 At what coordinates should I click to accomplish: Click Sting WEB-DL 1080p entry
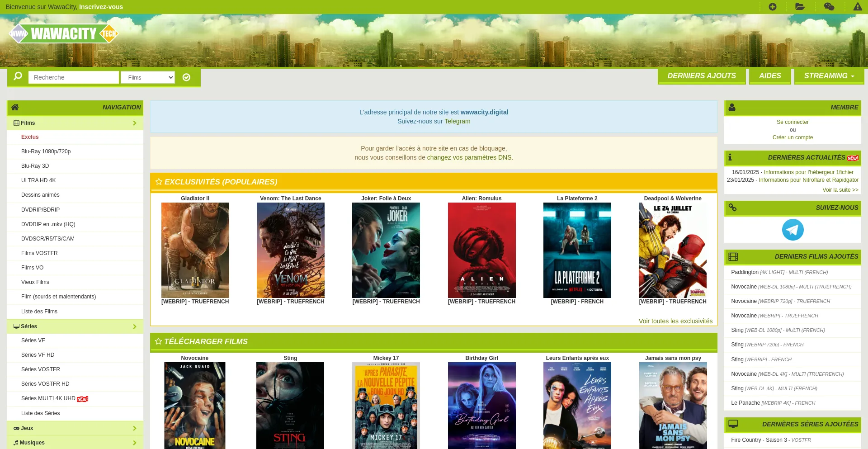(778, 330)
